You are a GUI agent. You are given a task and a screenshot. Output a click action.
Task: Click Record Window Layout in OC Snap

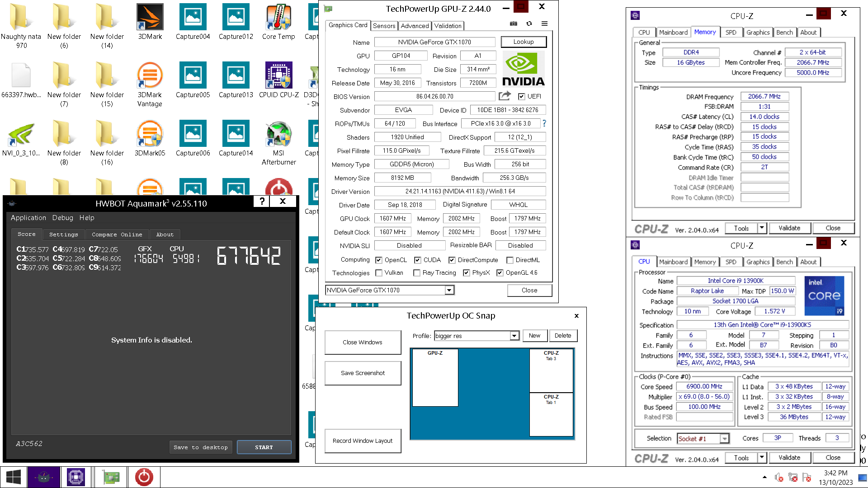coord(363,441)
